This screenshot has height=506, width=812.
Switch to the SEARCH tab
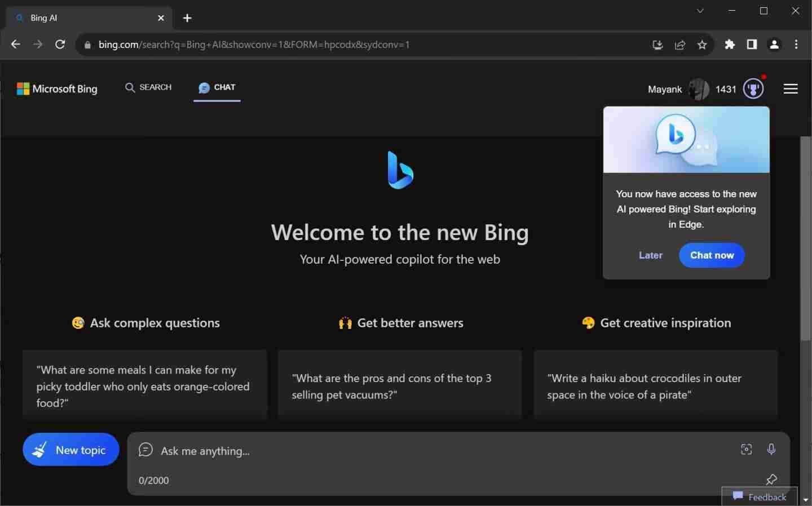point(148,87)
